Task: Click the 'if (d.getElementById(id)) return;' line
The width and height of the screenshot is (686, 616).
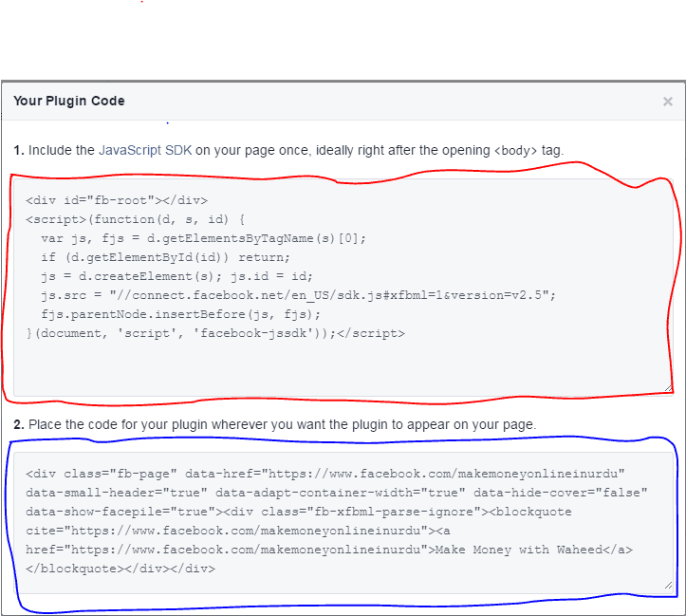Action: [x=165, y=257]
